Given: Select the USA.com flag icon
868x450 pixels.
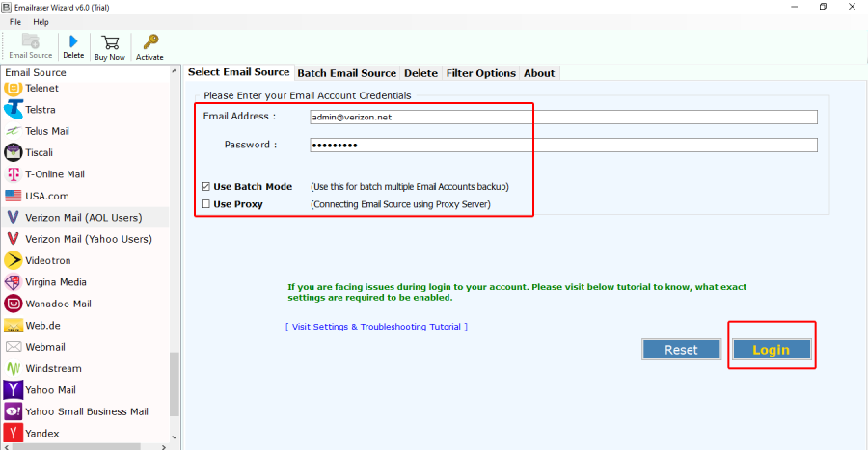Looking at the screenshot, I should click(x=14, y=196).
